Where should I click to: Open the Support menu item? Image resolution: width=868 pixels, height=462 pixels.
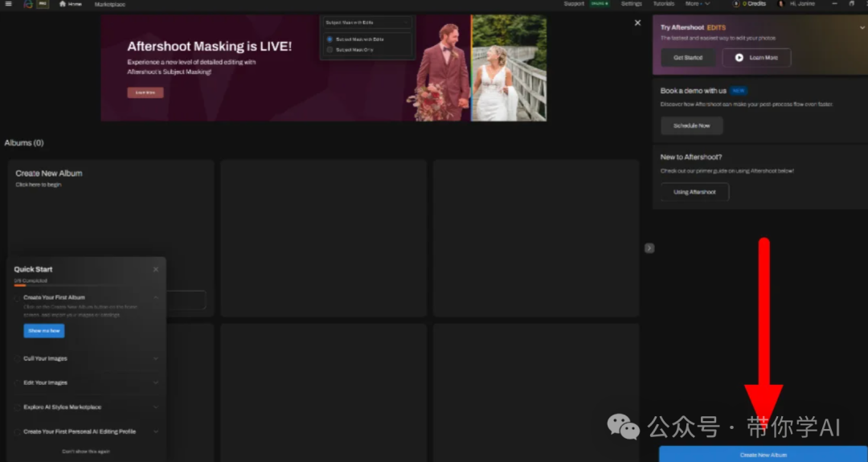pos(574,4)
